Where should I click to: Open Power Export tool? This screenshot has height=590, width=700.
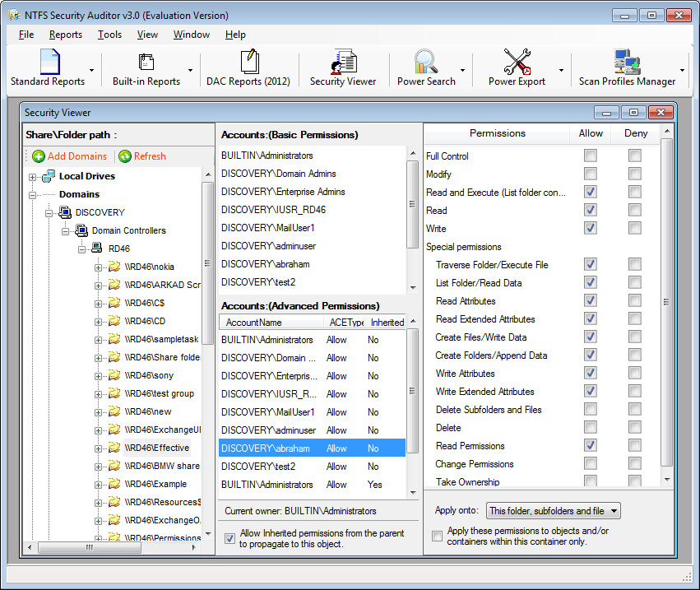pyautogui.click(x=517, y=68)
